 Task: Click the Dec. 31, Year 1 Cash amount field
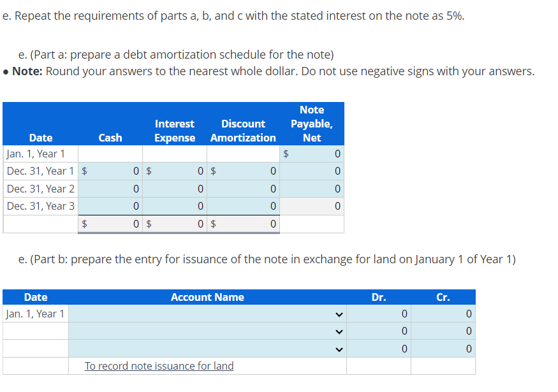pyautogui.click(x=115, y=171)
